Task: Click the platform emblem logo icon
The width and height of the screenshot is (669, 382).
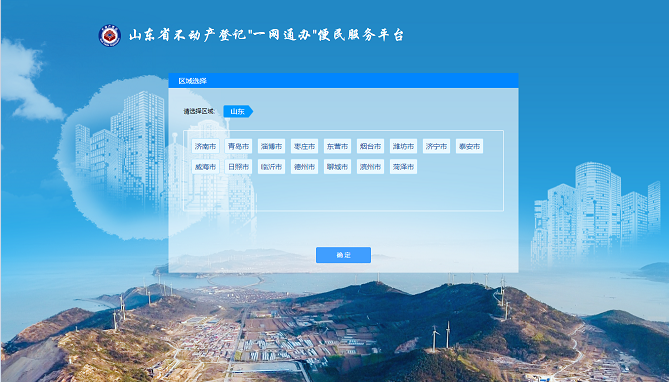Action: [x=110, y=35]
